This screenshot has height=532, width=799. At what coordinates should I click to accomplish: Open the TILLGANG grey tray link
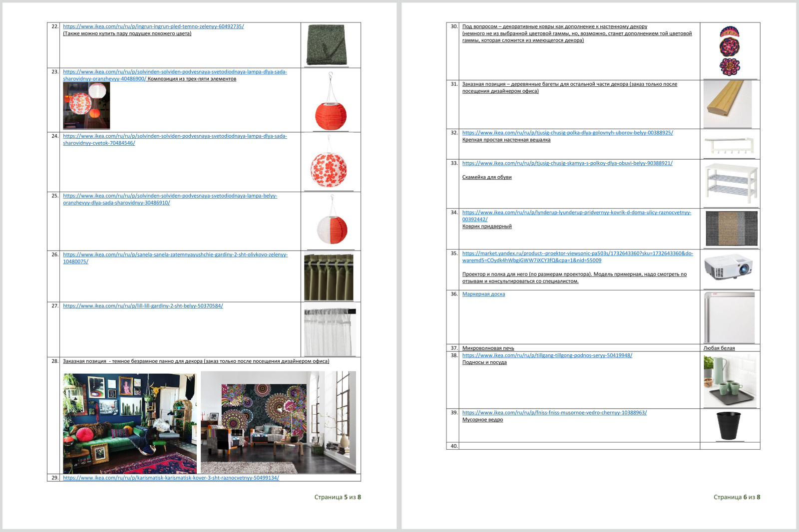coord(547,355)
